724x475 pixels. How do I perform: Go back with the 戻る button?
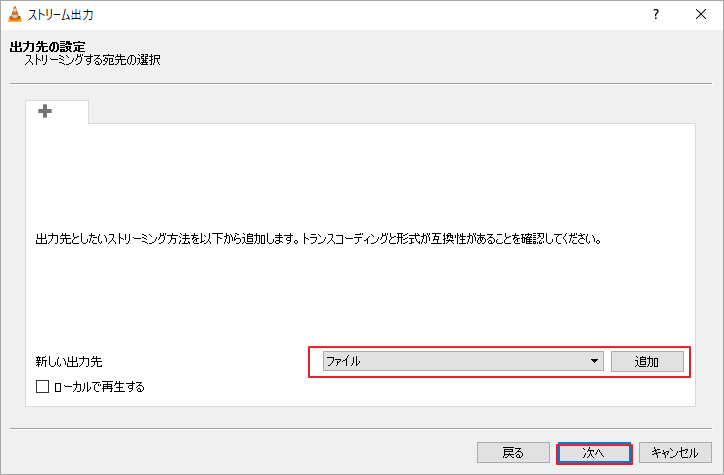(513, 452)
